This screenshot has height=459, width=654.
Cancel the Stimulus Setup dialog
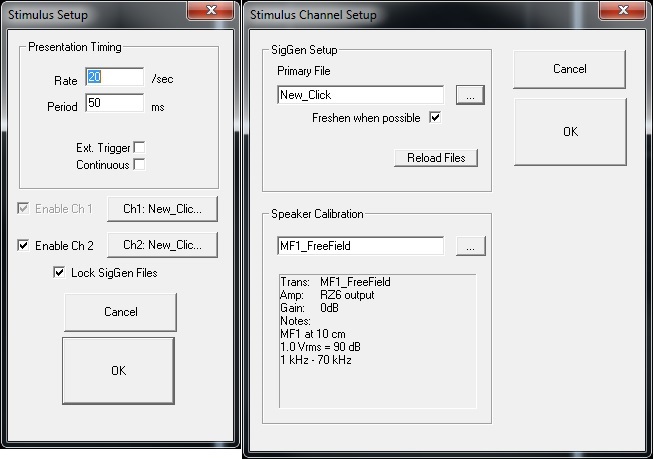pyautogui.click(x=121, y=312)
